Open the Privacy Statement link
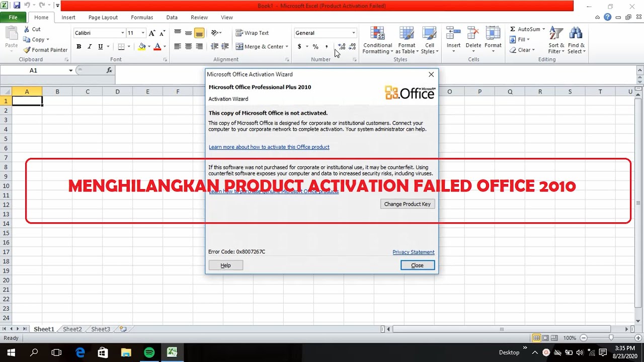644x362 pixels. point(414,252)
